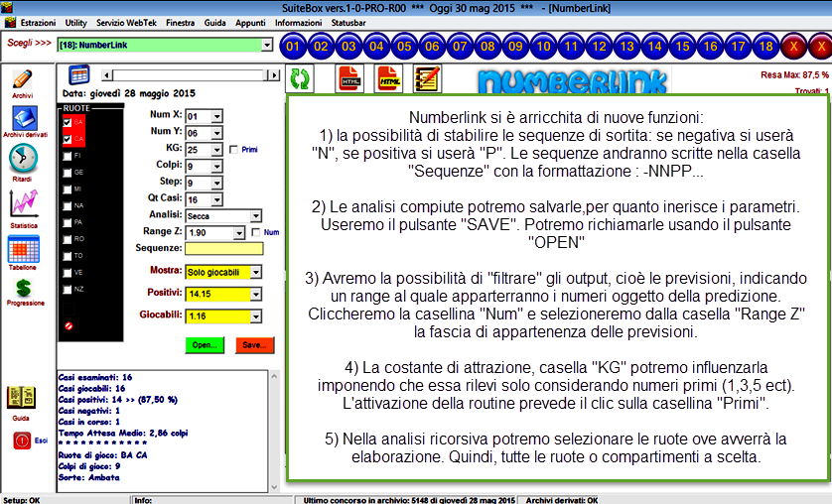Click blue round button 15
832x504 pixels.
(x=682, y=46)
